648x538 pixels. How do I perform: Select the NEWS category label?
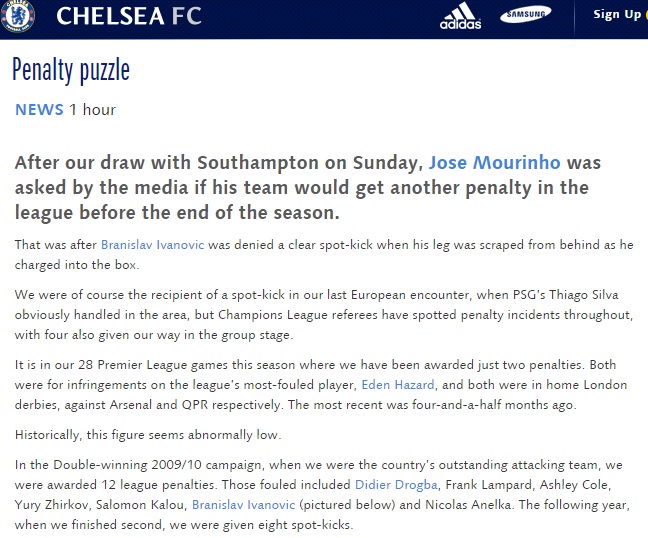(39, 110)
